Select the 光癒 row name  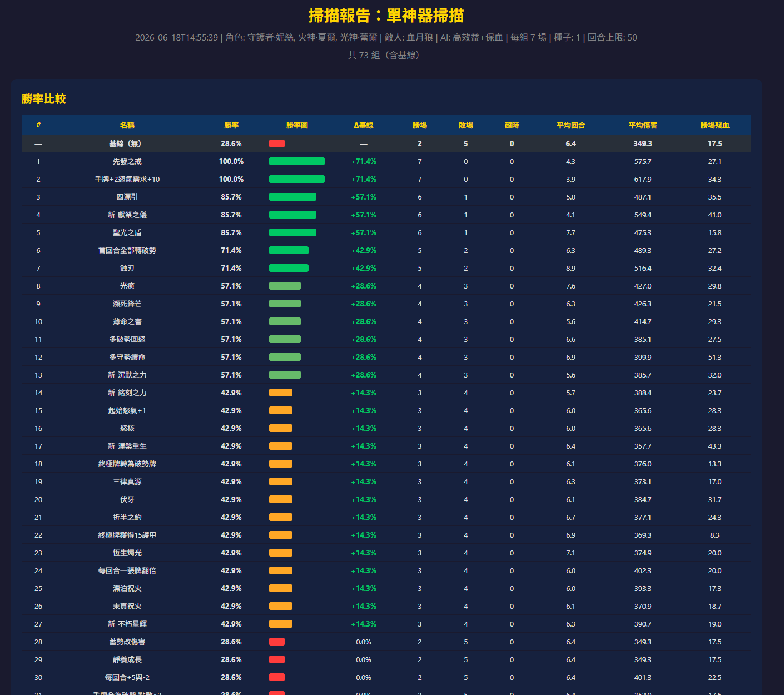pos(127,286)
